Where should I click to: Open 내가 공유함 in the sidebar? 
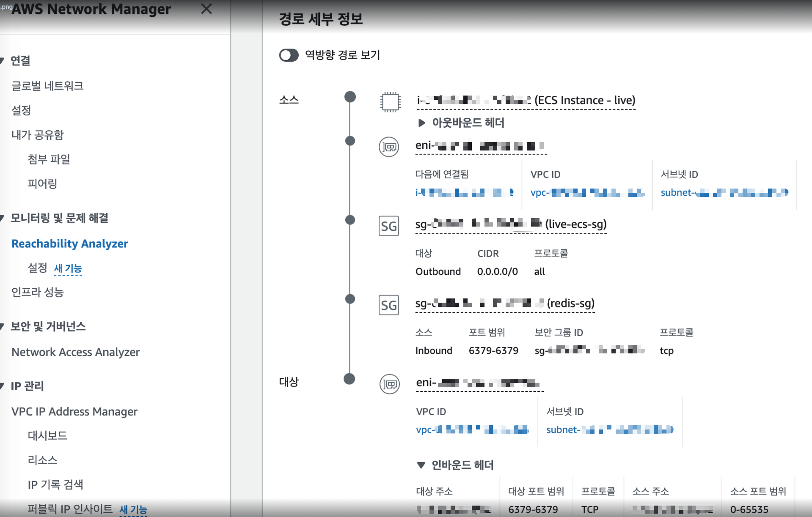pyautogui.click(x=38, y=135)
